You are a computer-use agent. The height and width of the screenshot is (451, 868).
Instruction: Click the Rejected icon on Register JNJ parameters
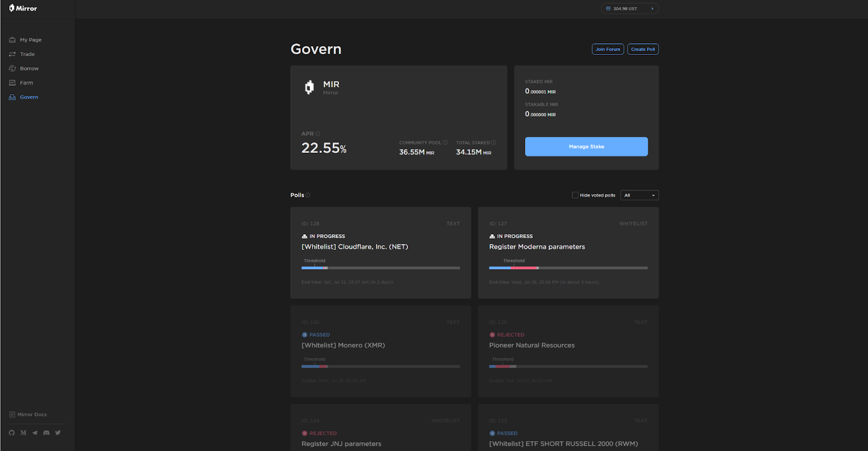304,434
